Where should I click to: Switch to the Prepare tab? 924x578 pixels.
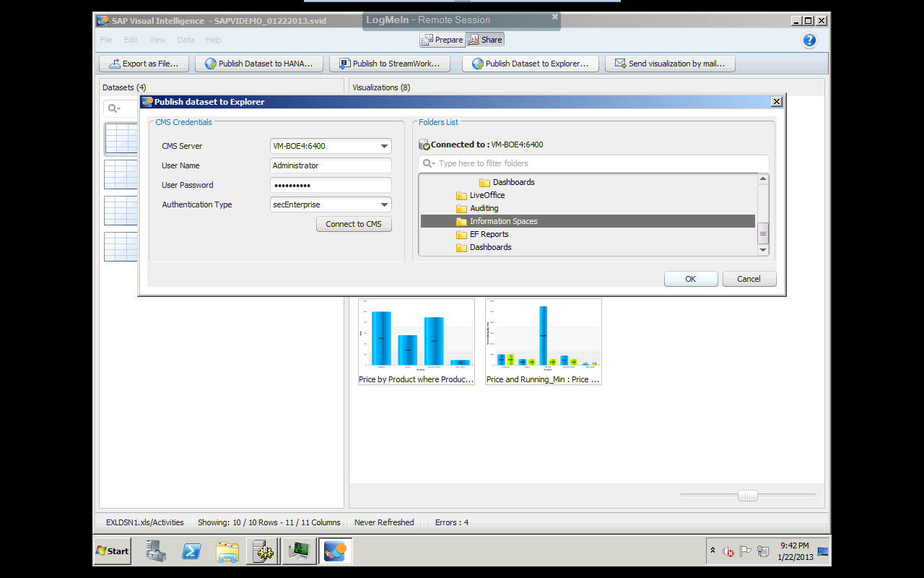(443, 40)
